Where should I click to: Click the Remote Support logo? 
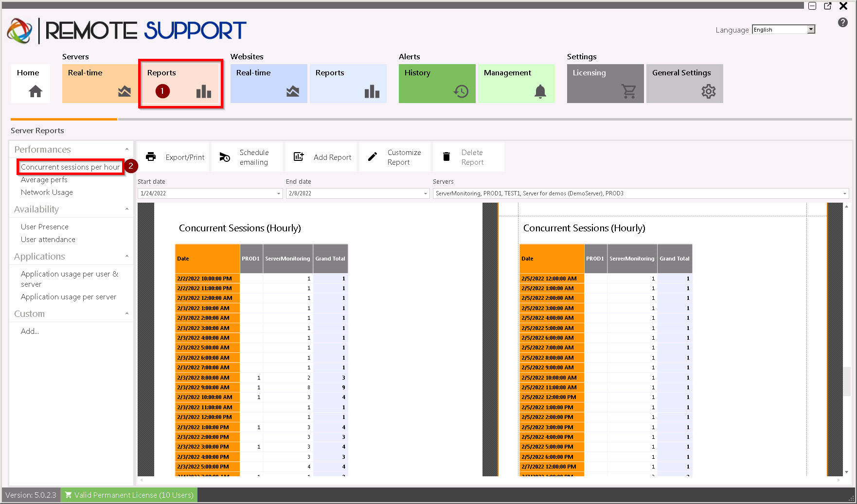click(127, 31)
